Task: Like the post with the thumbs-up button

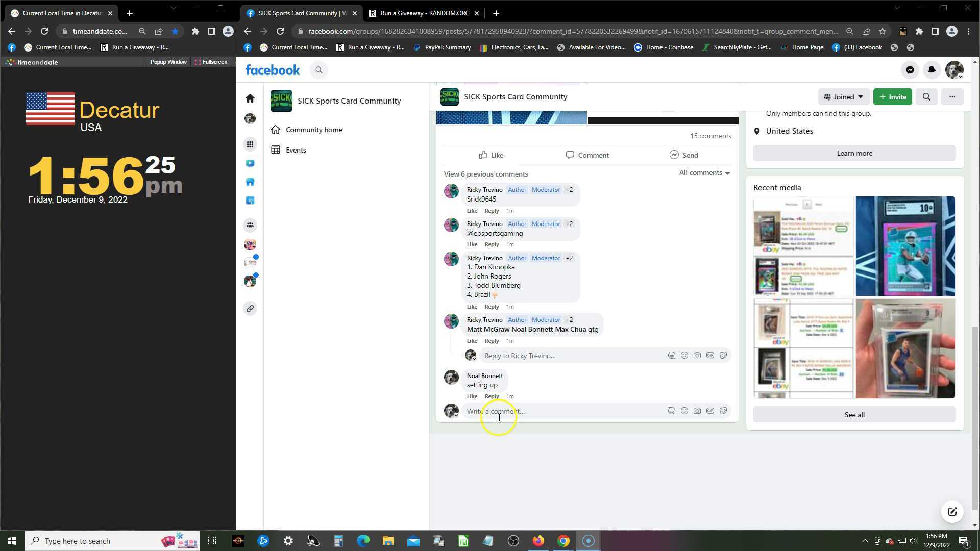Action: tap(491, 155)
